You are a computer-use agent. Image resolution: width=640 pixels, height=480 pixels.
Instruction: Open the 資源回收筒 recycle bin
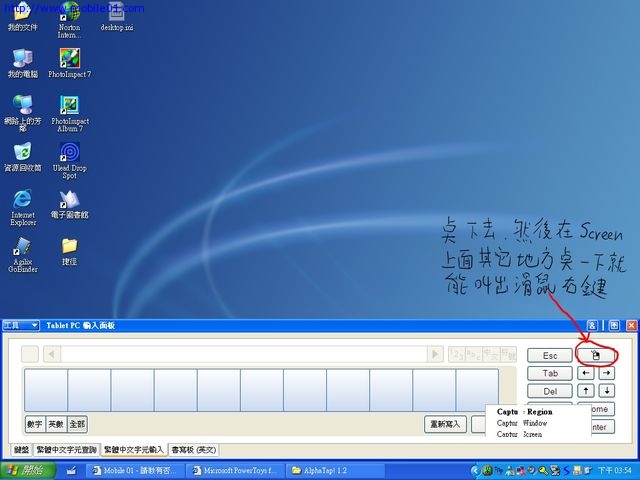pyautogui.click(x=22, y=157)
